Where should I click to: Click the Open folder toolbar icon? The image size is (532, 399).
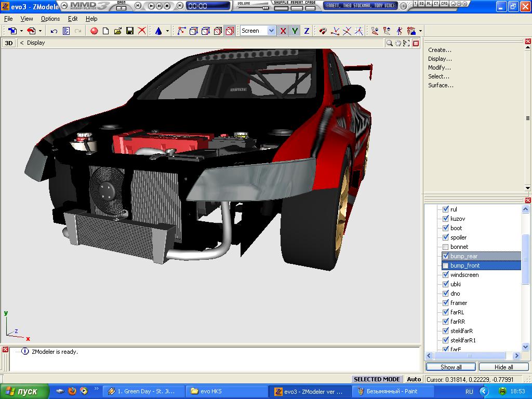tap(118, 31)
